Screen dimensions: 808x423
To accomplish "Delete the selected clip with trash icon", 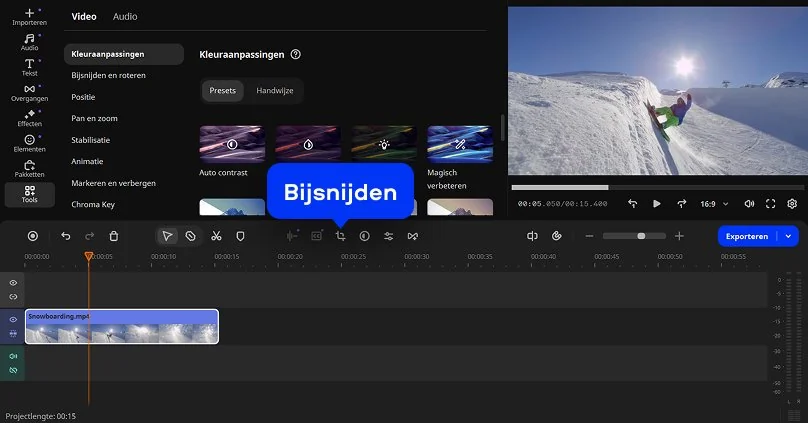I will point(114,236).
